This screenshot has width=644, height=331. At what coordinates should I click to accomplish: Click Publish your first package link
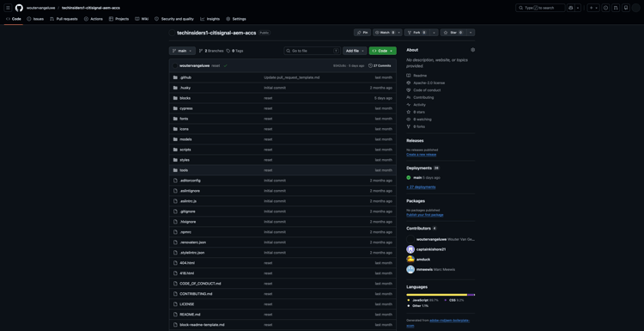pyautogui.click(x=425, y=215)
